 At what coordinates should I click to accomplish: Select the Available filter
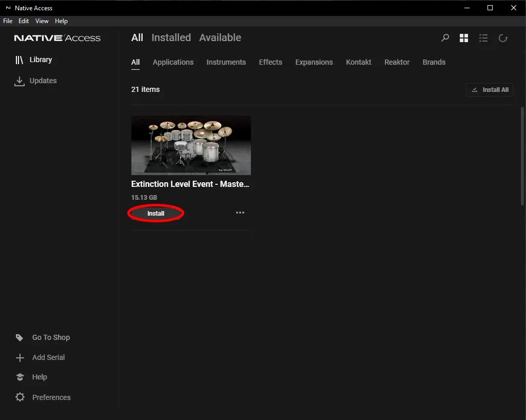point(220,37)
